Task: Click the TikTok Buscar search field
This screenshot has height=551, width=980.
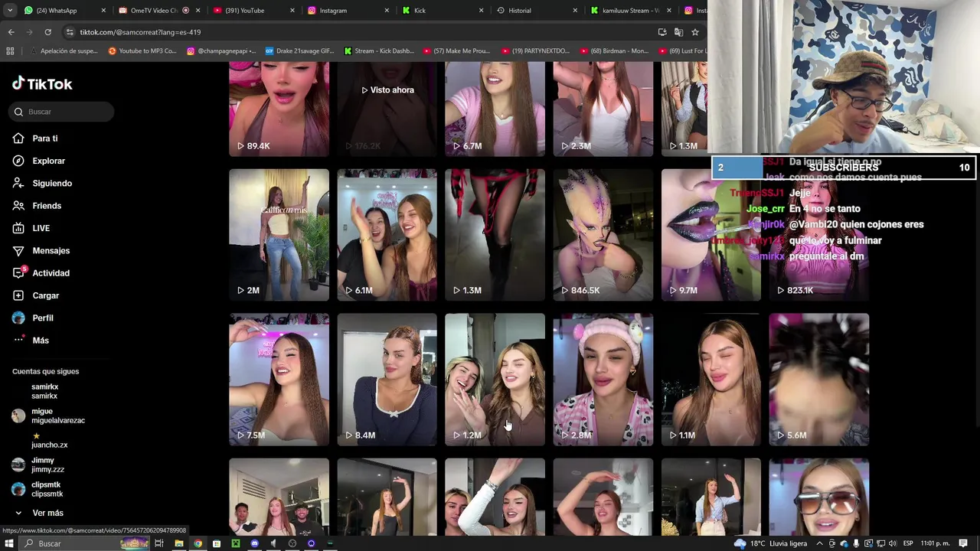Action: point(62,112)
